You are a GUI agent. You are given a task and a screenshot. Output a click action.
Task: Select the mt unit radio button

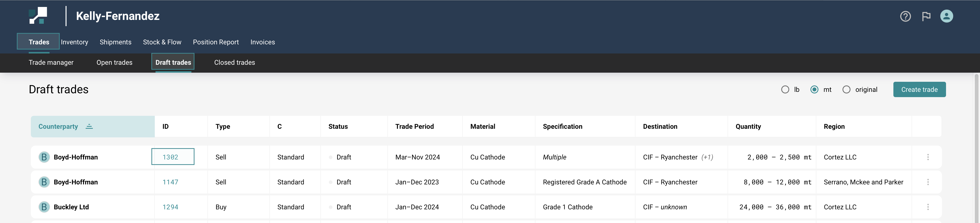tap(814, 90)
